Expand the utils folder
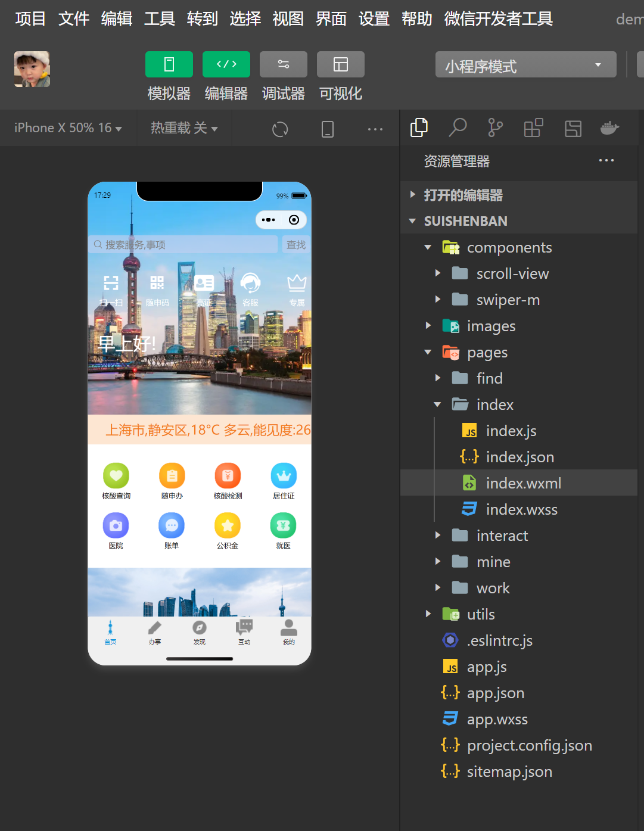Image resolution: width=644 pixels, height=831 pixels. click(519, 614)
